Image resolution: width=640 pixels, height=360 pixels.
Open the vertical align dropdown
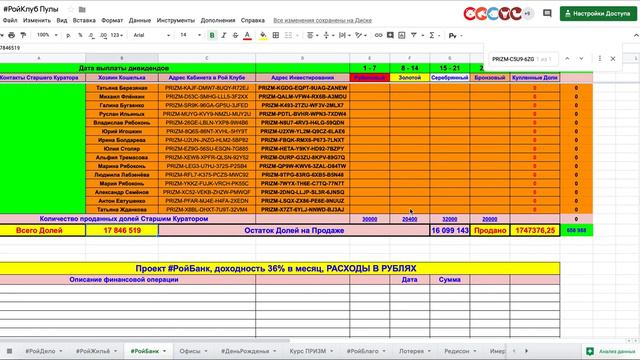(x=328, y=36)
